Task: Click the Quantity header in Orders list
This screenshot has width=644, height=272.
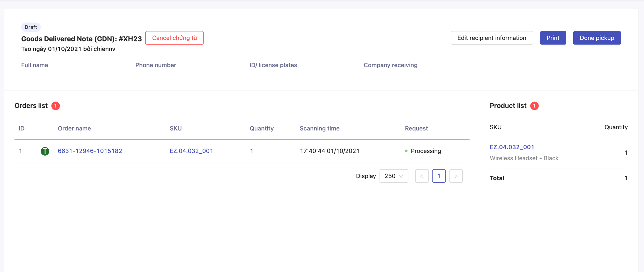Action: pos(262,128)
